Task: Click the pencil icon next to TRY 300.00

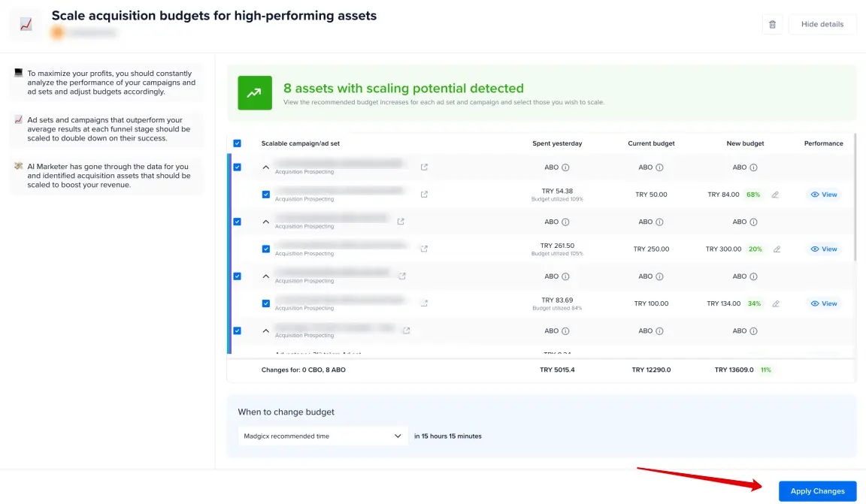Action: click(x=777, y=249)
